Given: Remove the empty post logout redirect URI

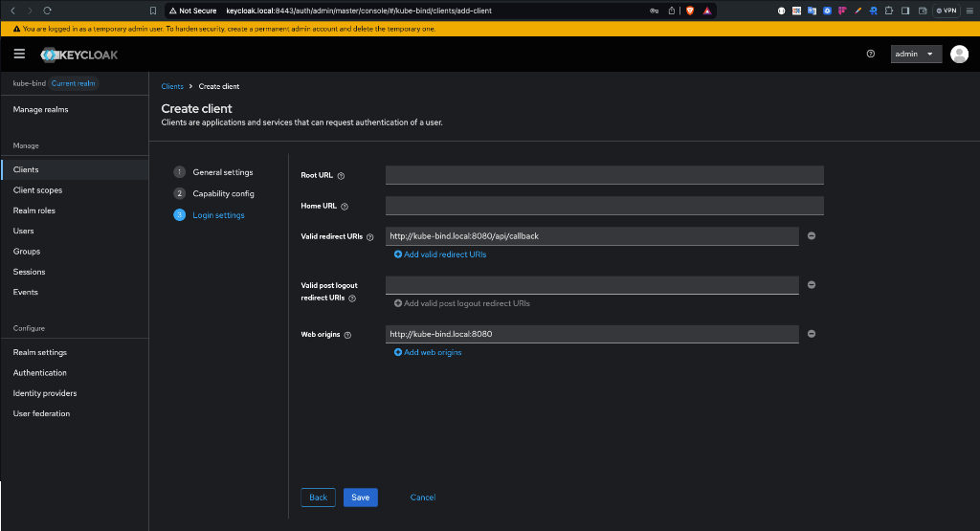Looking at the screenshot, I should [812, 284].
